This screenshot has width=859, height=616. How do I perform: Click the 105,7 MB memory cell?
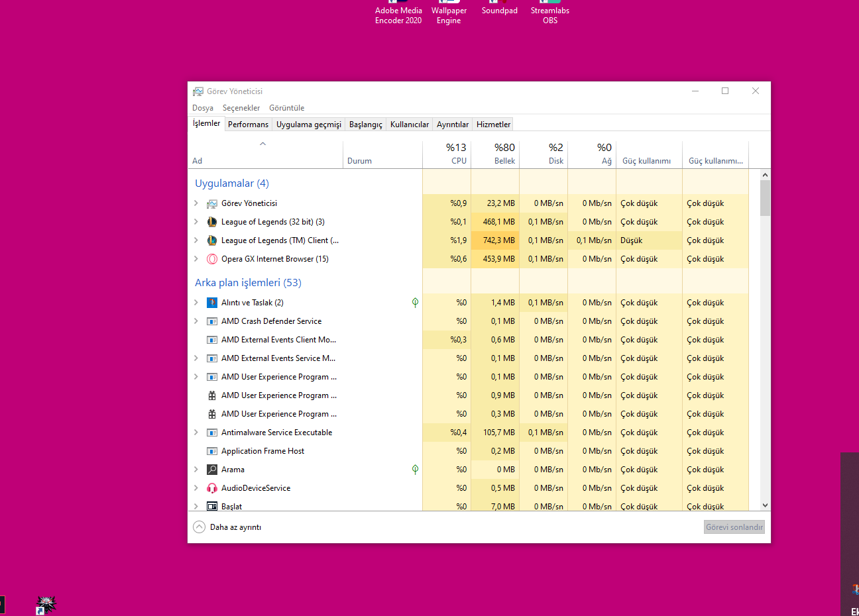point(495,433)
